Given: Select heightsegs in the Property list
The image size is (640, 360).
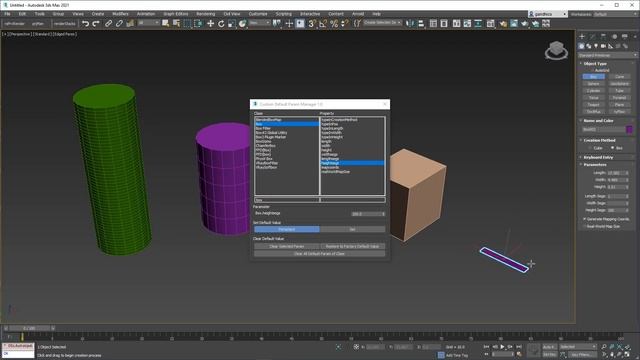Looking at the screenshot, I should tap(352, 163).
